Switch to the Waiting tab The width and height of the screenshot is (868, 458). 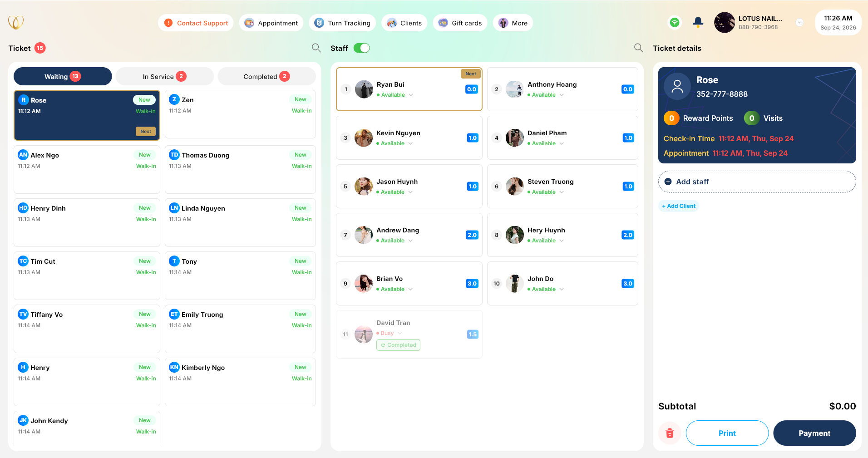[x=63, y=76]
